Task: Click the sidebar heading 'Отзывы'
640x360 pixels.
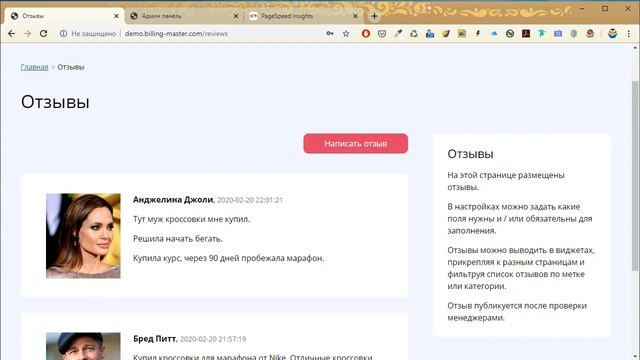Action: (x=470, y=154)
